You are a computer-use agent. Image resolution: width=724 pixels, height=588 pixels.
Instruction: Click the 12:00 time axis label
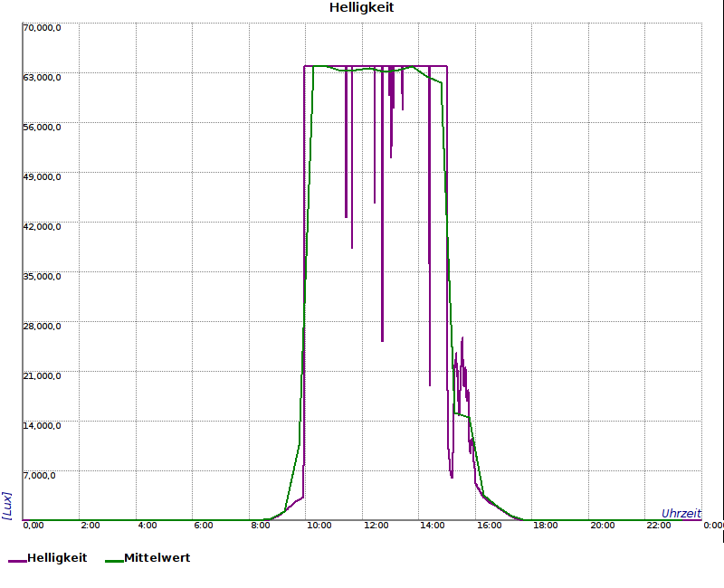click(x=376, y=526)
